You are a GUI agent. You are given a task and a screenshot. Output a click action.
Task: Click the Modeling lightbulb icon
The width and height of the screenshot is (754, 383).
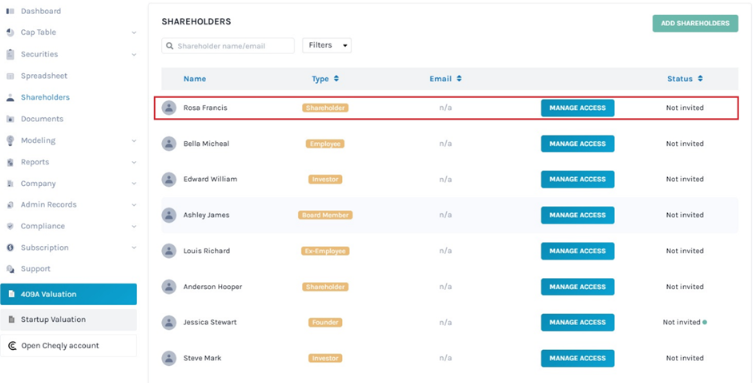(10, 140)
